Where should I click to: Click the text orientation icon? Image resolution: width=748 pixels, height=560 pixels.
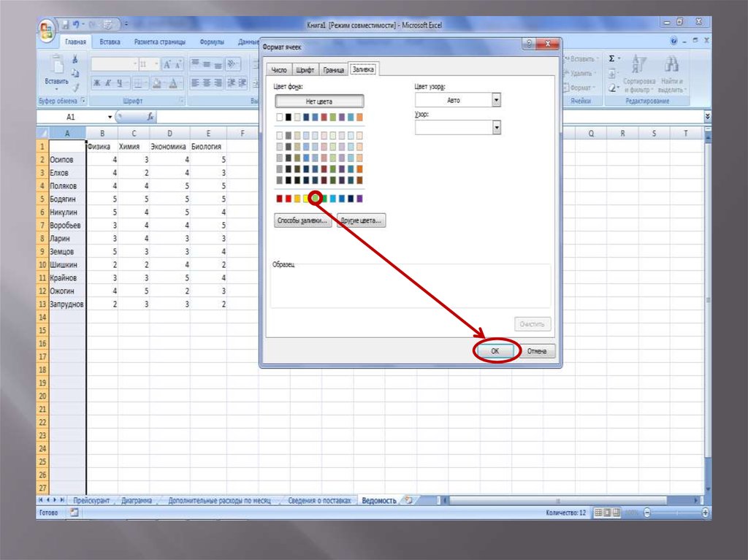click(232, 64)
